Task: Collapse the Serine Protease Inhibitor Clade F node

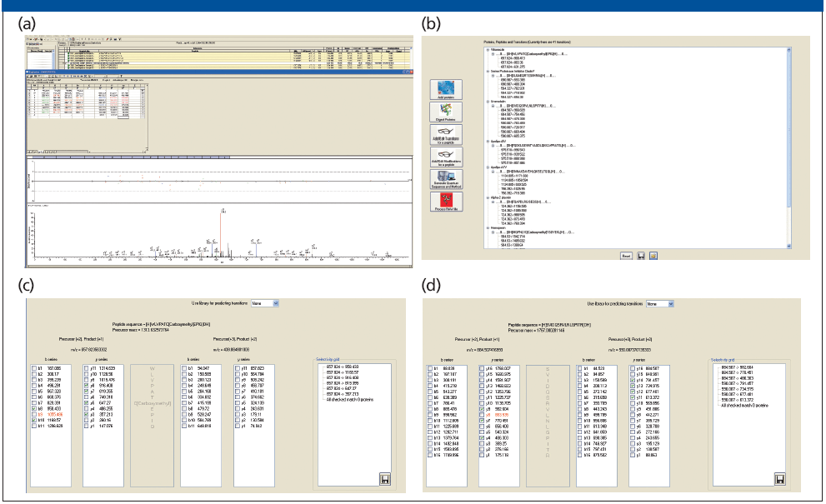Action: tap(488, 71)
